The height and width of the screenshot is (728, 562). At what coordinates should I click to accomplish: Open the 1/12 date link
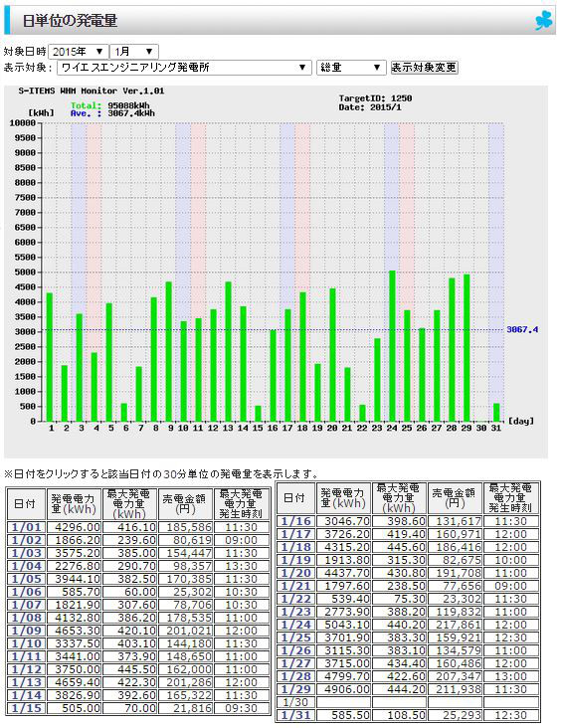tap(27, 669)
